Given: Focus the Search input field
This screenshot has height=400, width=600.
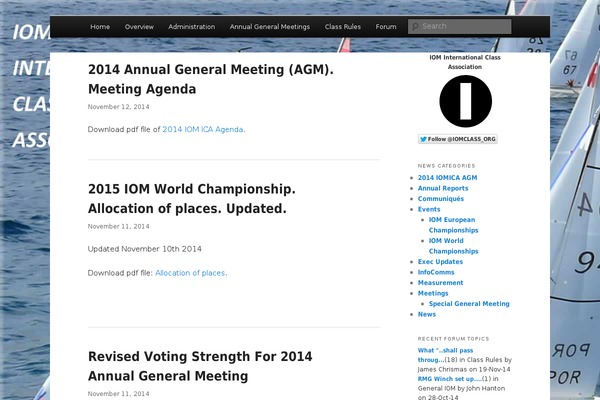Looking at the screenshot, I should pos(460,26).
